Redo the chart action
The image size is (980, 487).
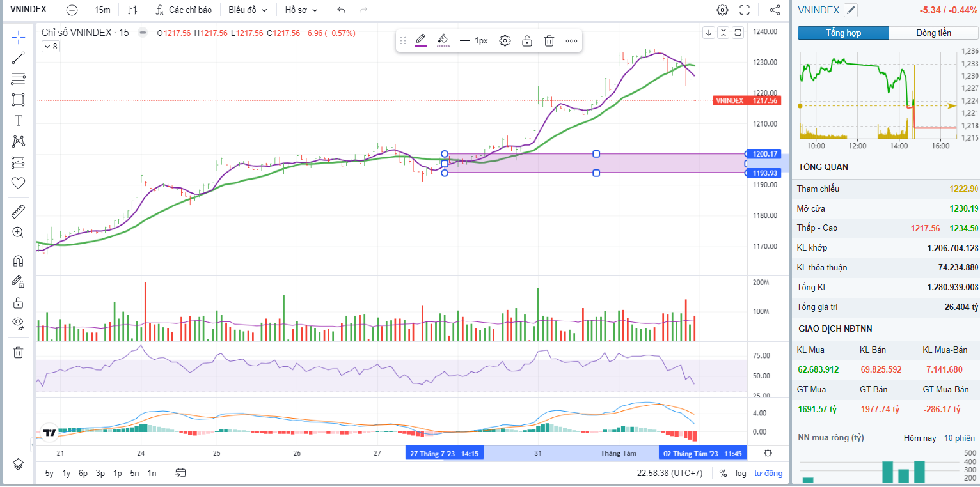point(363,10)
